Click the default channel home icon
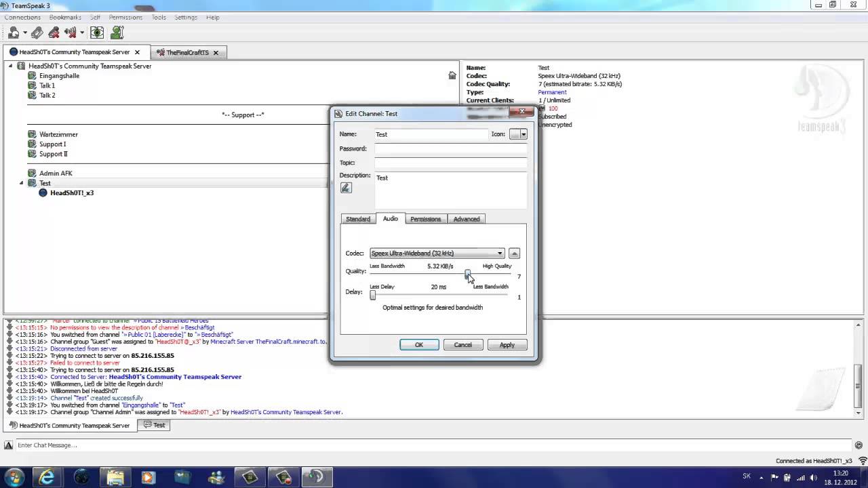The width and height of the screenshot is (868, 488). tap(452, 76)
